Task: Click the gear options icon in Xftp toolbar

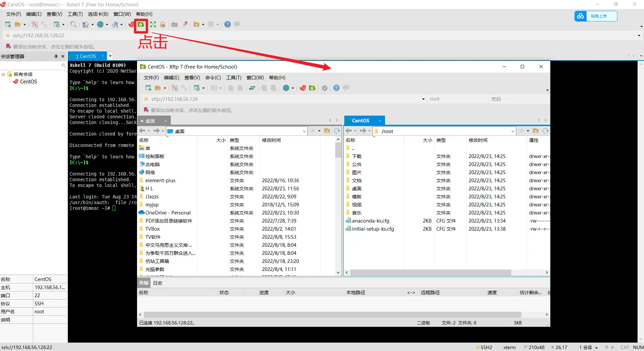Action: tap(325, 88)
